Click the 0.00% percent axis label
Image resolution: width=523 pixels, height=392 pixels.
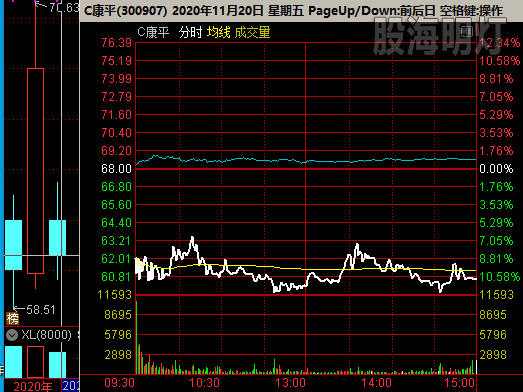(x=496, y=169)
